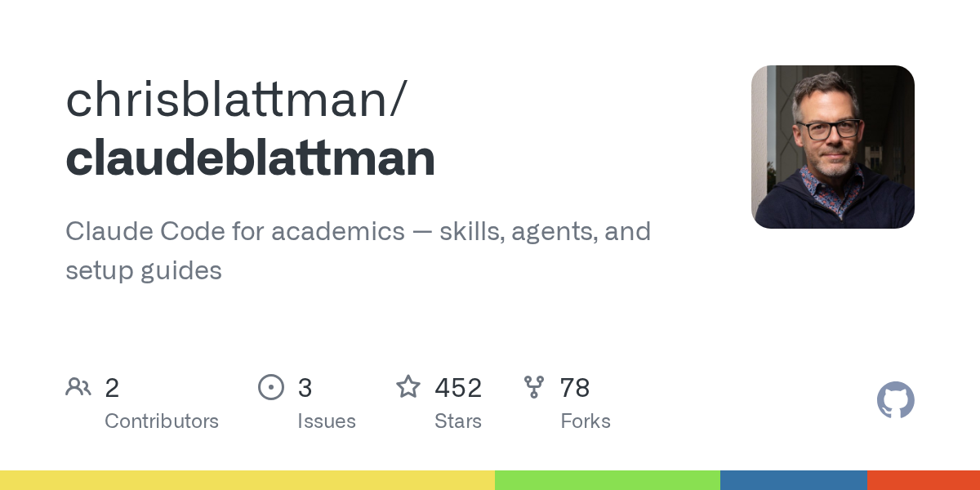Click the GitHub Octocat logo icon

point(896,400)
